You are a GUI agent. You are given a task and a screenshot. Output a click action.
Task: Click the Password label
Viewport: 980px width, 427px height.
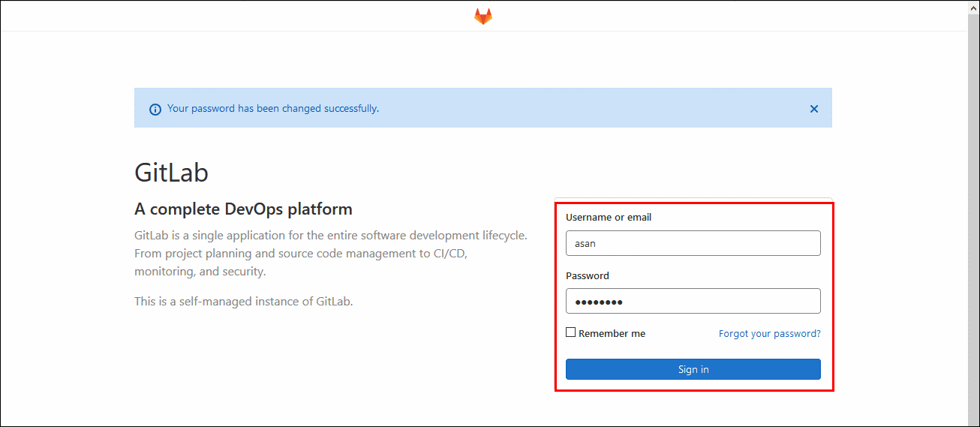click(588, 275)
